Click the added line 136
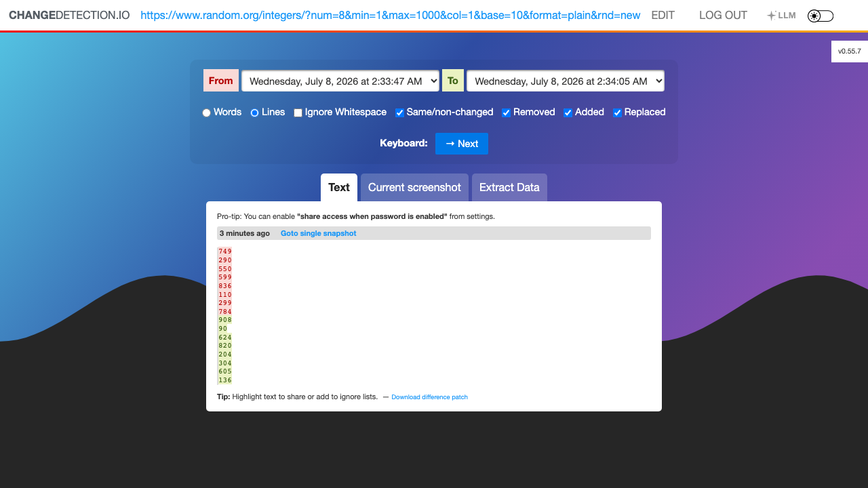Viewport: 868px width, 488px height. [225, 380]
